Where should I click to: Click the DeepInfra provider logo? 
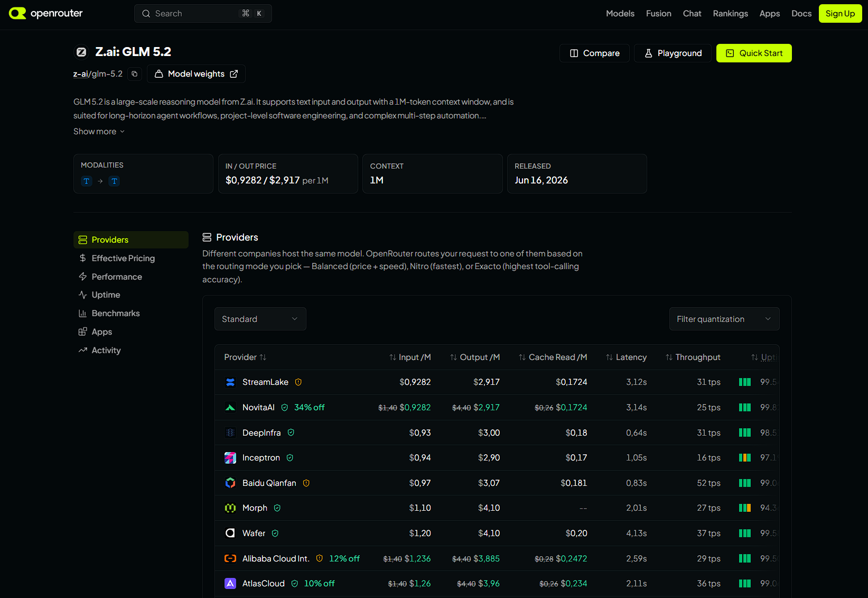pos(230,433)
